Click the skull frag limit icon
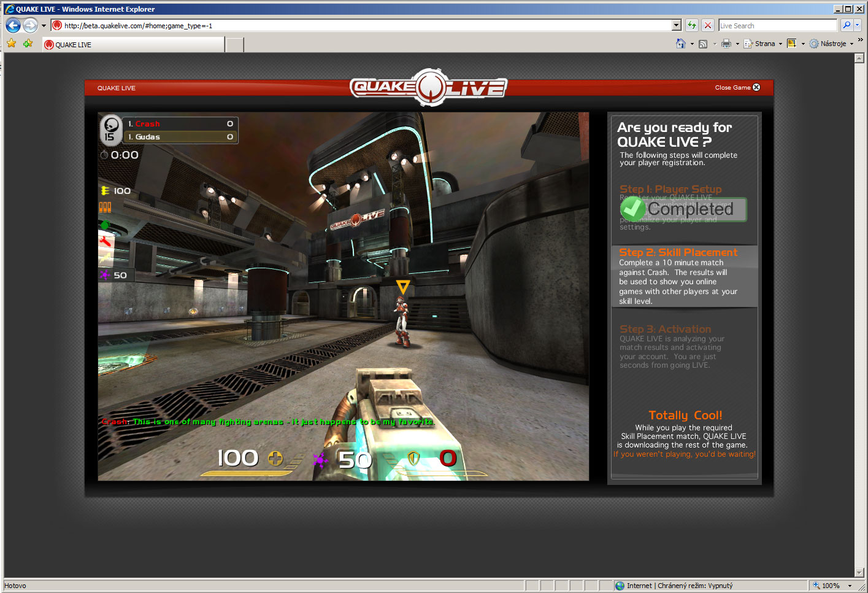This screenshot has height=593, width=868. click(x=110, y=130)
